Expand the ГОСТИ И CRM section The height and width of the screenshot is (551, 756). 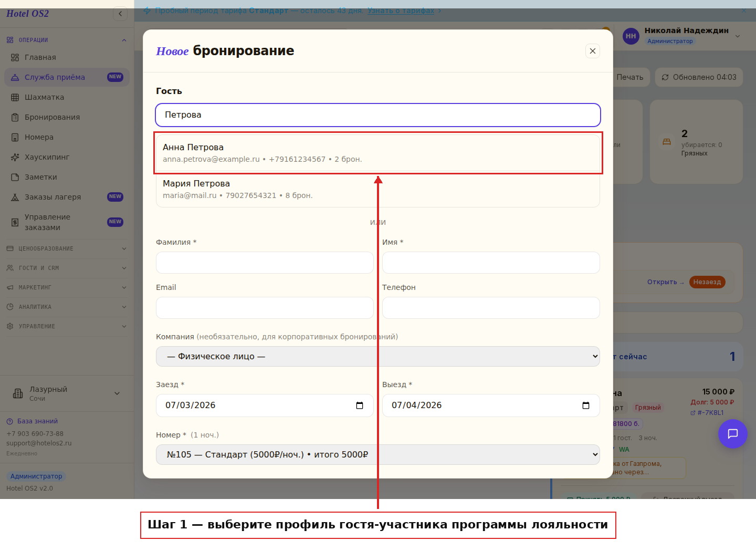click(x=67, y=268)
